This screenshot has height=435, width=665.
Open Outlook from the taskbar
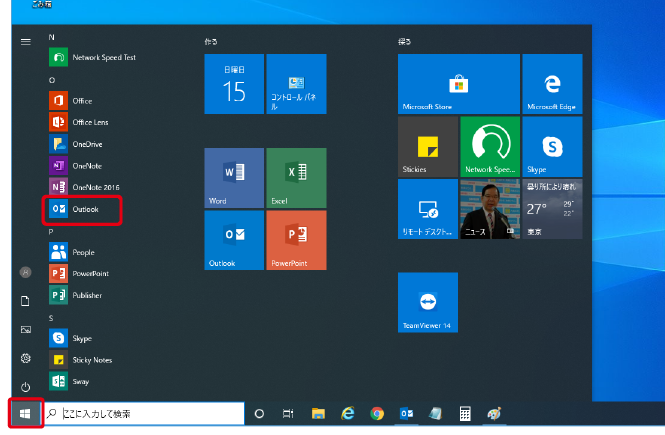(x=406, y=414)
